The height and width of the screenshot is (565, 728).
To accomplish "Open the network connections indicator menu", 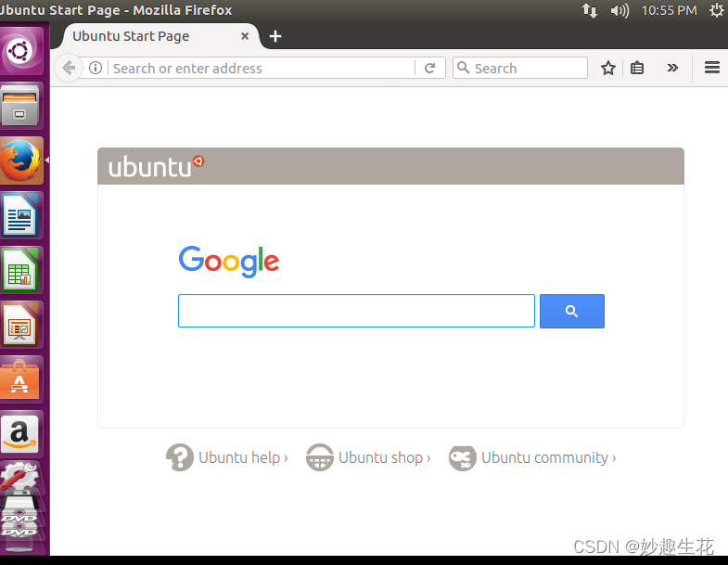I will (590, 10).
